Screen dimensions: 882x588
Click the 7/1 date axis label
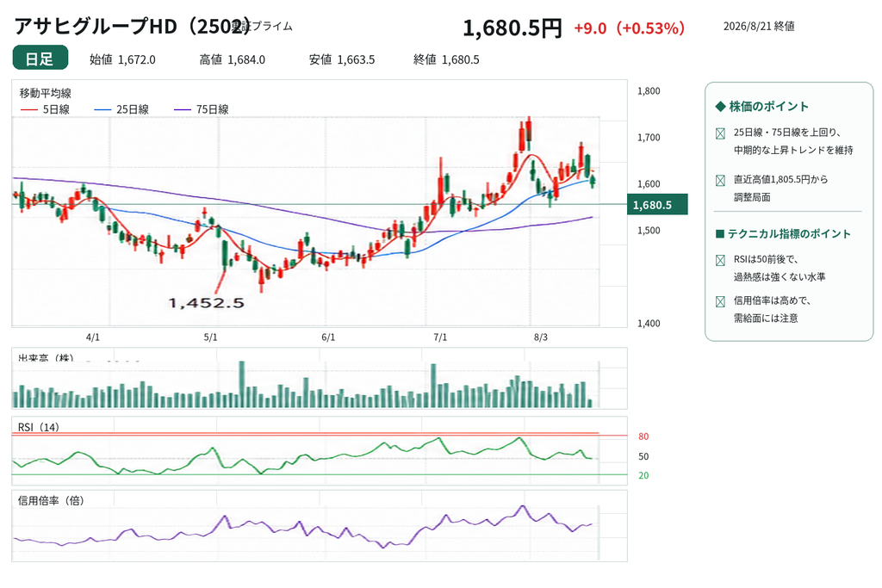coord(440,337)
